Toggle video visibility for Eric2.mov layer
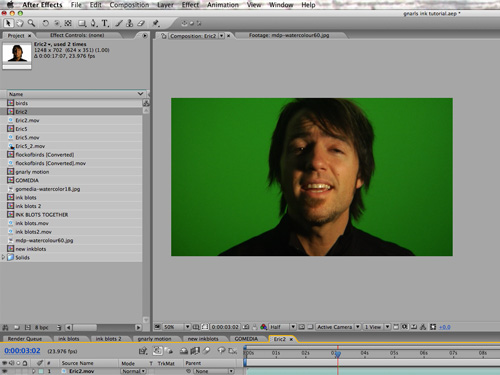 [5, 371]
